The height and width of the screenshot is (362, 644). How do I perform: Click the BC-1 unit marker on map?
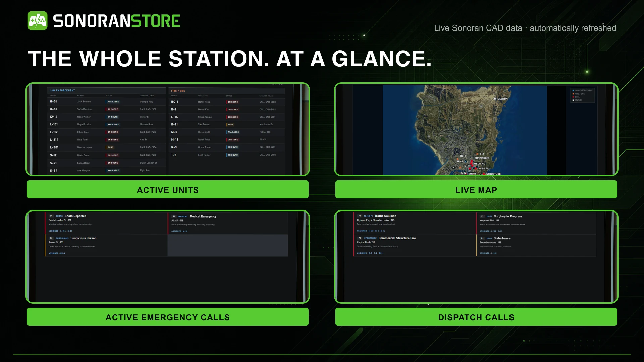click(x=463, y=156)
